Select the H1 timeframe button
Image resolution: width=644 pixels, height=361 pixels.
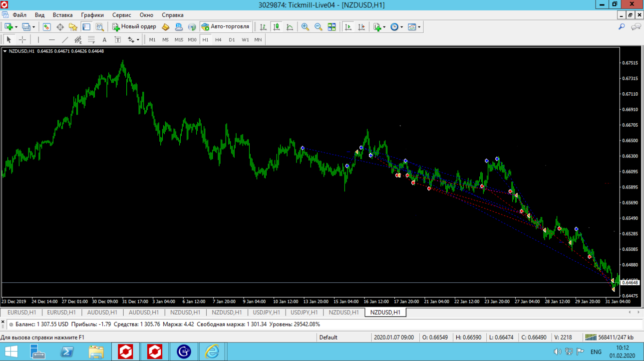205,39
